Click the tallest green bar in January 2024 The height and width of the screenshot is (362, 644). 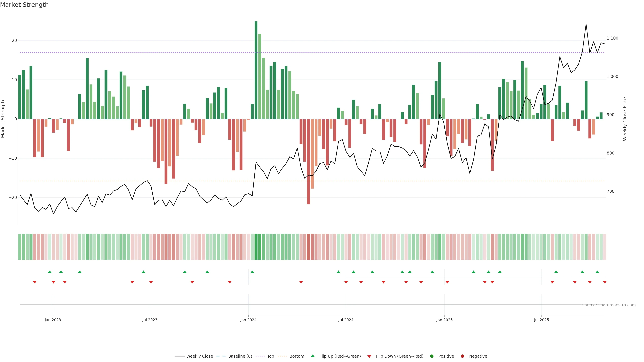point(256,70)
